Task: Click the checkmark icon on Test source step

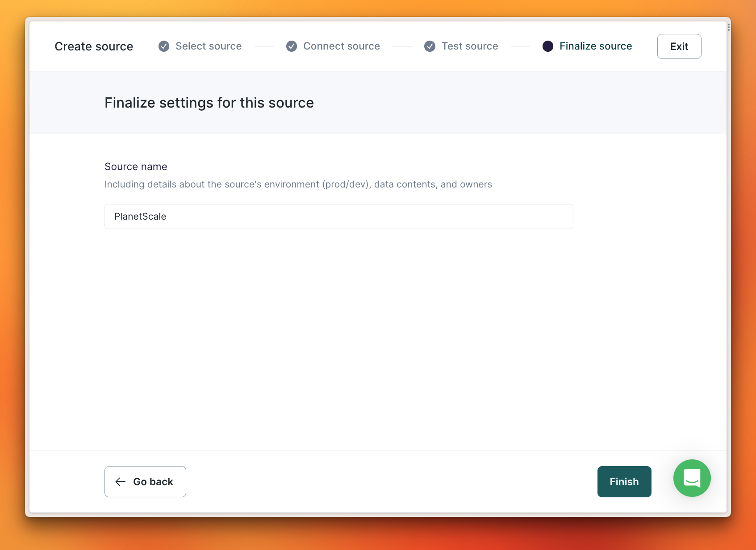Action: point(430,46)
